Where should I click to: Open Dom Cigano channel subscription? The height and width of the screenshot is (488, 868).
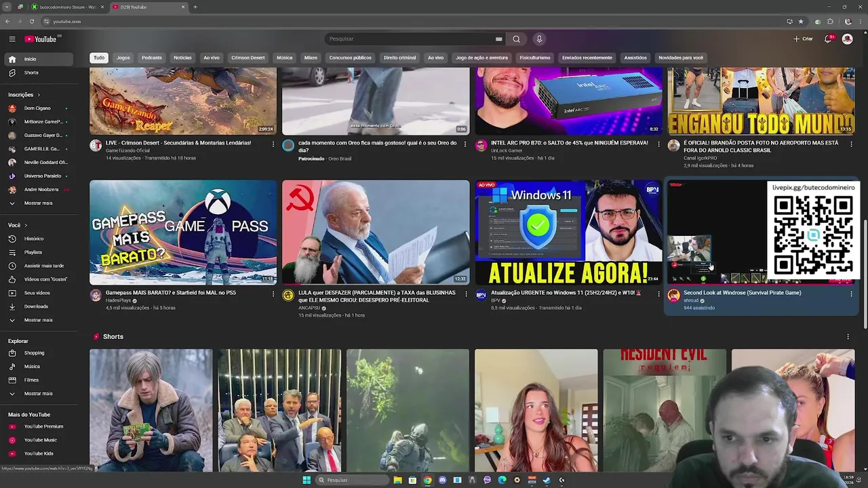tap(39, 108)
